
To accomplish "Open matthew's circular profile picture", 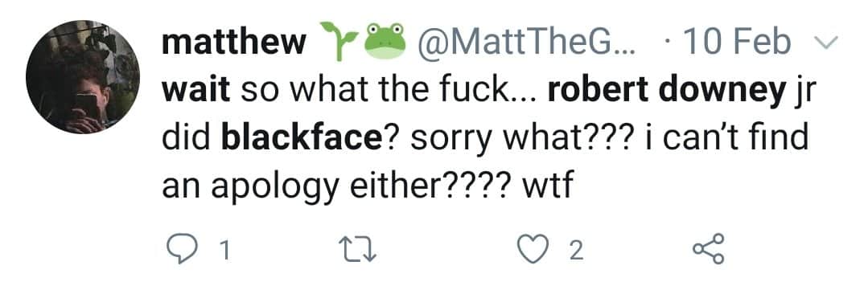I will [x=83, y=77].
